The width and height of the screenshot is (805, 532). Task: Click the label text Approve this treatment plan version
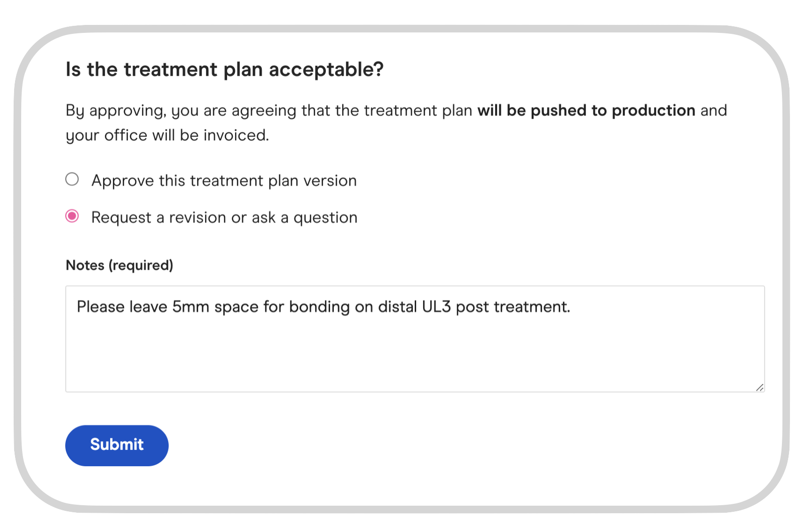[x=224, y=180]
